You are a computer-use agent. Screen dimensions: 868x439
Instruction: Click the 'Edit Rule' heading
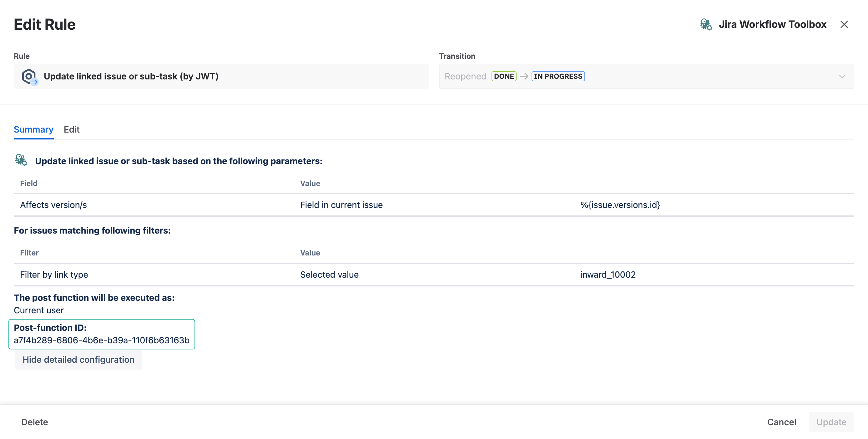(44, 24)
